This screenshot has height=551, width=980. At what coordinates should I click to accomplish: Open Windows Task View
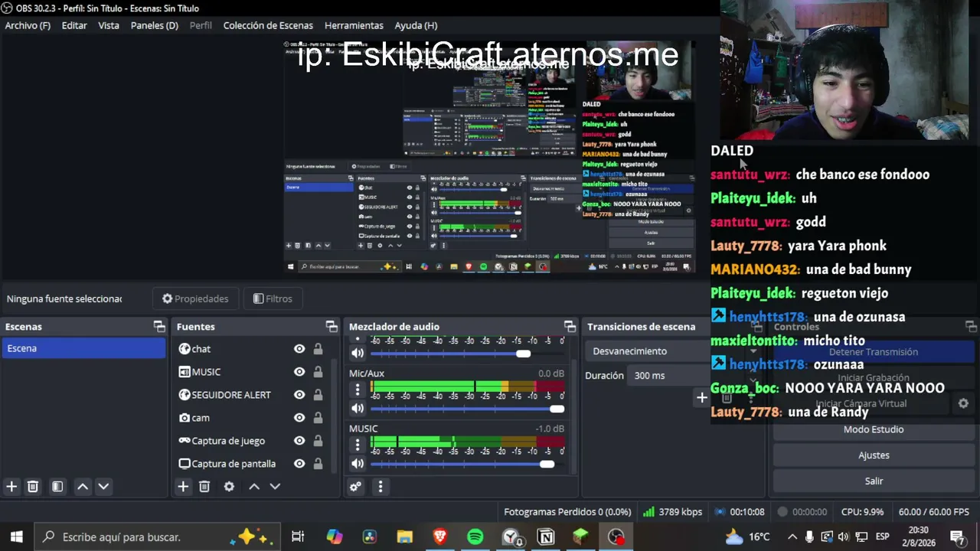click(298, 537)
